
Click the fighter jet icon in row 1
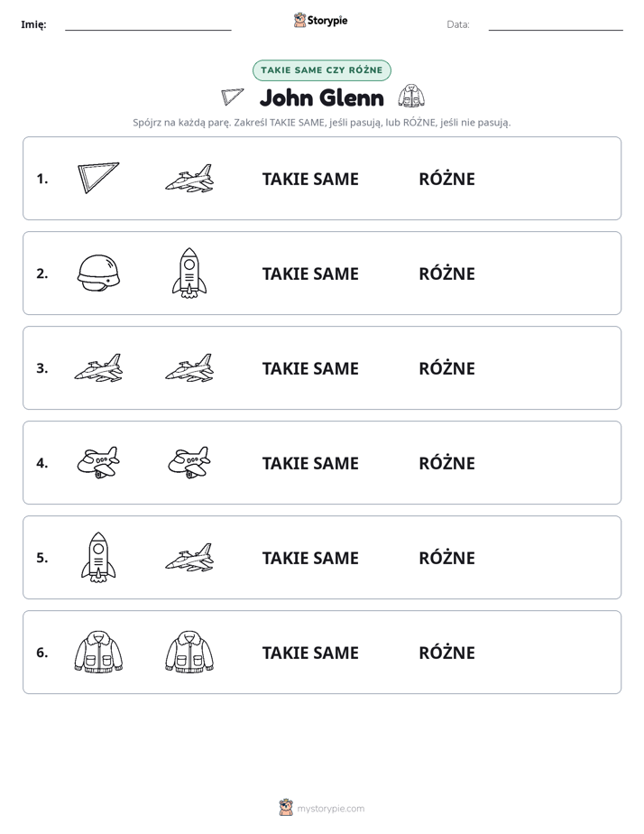point(189,178)
